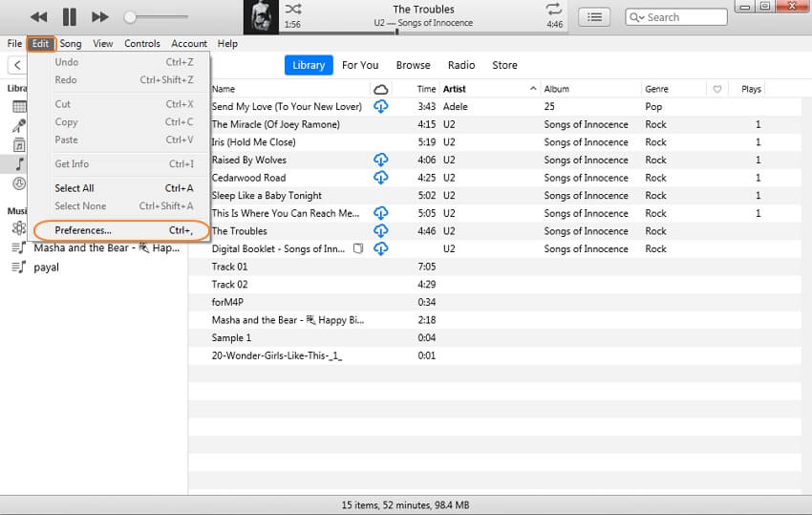The image size is (812, 515).
Task: Adjust the volume slider knob
Action: (x=130, y=17)
